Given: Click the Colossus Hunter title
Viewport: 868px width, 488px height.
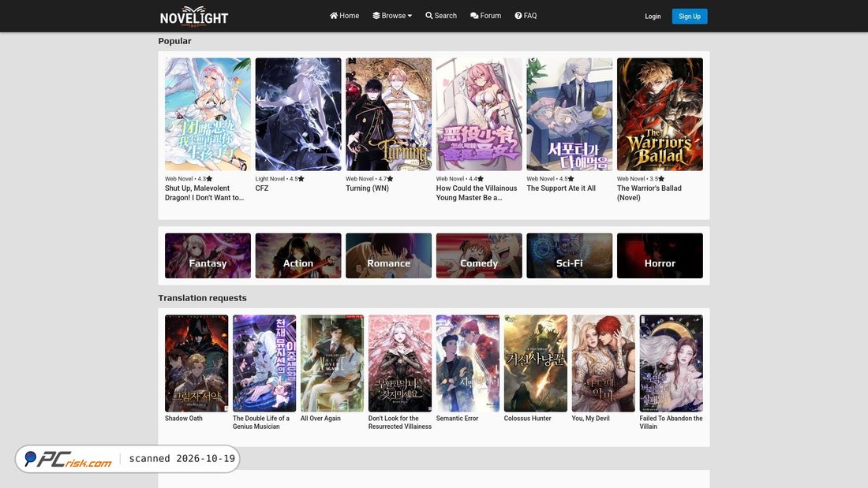Looking at the screenshot, I should pyautogui.click(x=528, y=419).
